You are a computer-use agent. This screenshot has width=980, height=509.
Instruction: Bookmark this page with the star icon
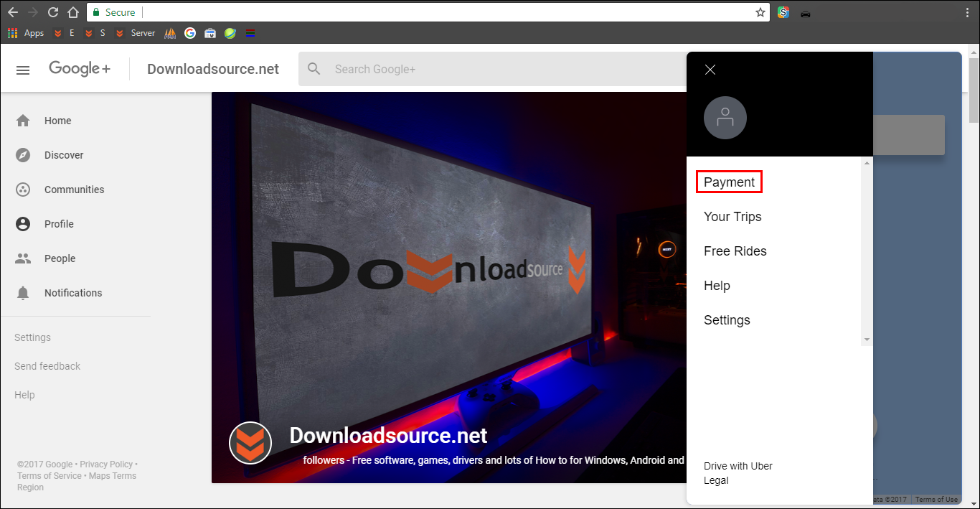760,12
